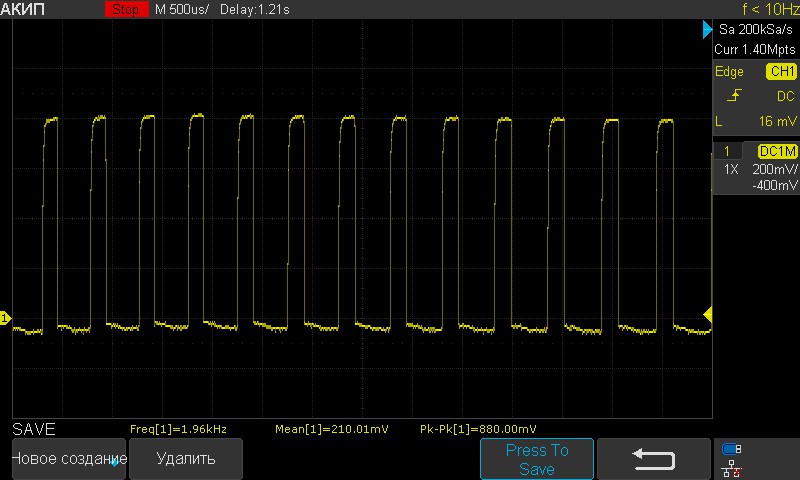Click the Curr 1.40Mpts memory depth

[755, 49]
